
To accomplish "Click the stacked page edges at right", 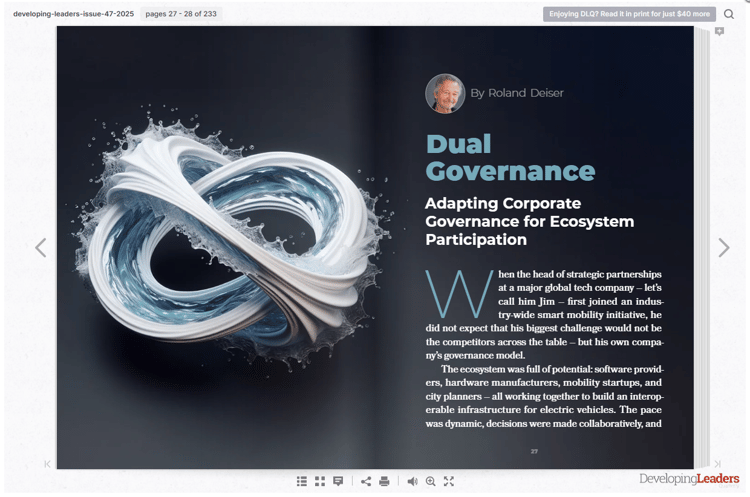I will (702, 248).
